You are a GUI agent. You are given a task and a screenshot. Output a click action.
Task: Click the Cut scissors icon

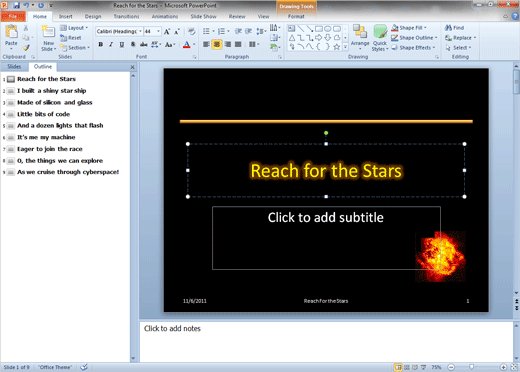pyautogui.click(x=26, y=28)
